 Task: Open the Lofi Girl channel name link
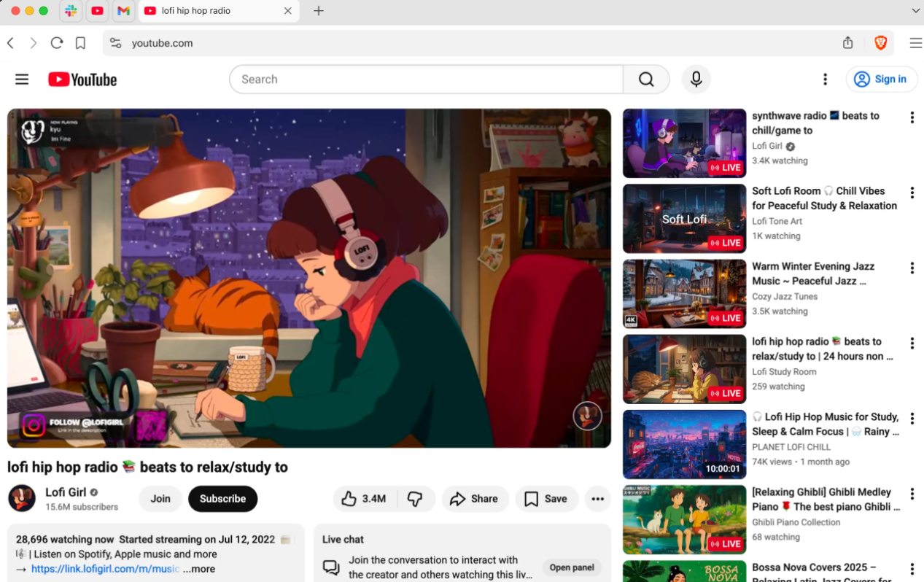tap(66, 492)
